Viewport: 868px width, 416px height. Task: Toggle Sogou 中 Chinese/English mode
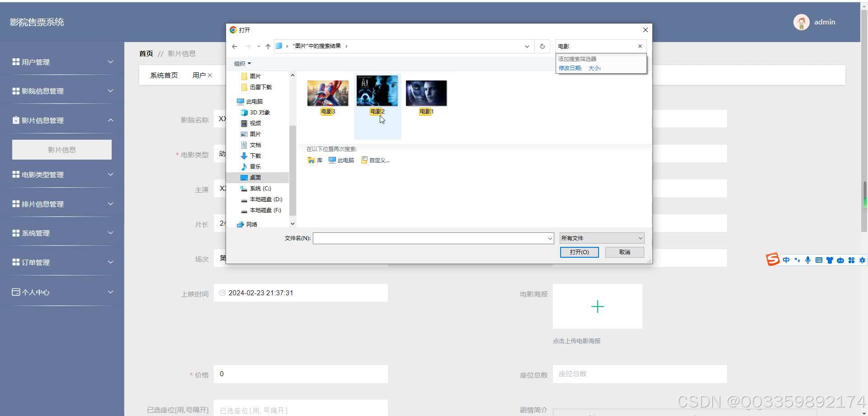[x=786, y=260]
